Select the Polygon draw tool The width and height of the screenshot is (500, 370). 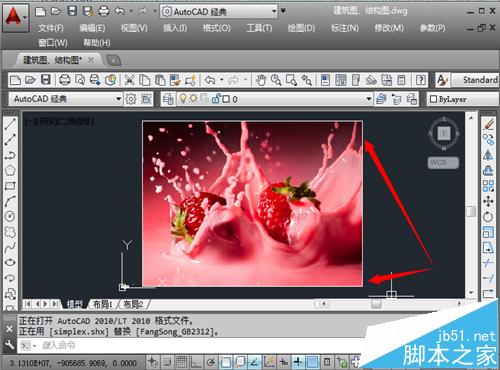point(10,170)
